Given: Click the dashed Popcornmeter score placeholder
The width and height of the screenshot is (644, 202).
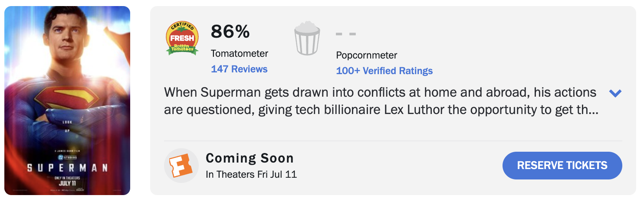Looking at the screenshot, I should tap(346, 34).
